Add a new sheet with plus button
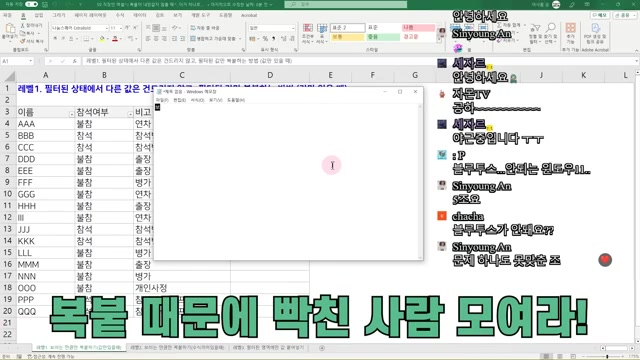Screen dimensions: 640x360 (x=322, y=348)
